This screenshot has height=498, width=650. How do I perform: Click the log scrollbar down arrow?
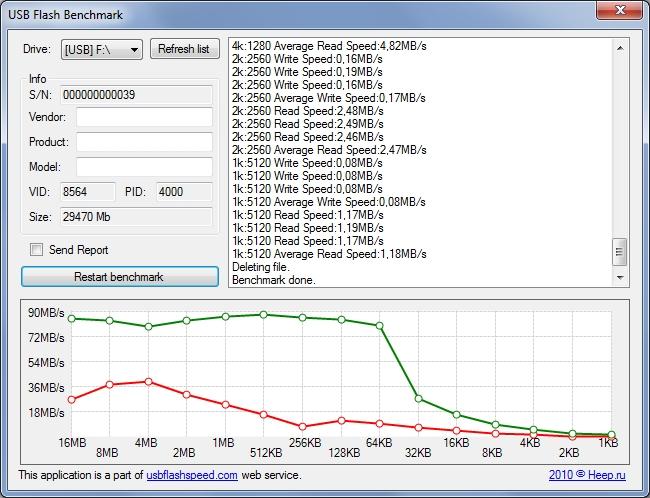click(x=620, y=278)
